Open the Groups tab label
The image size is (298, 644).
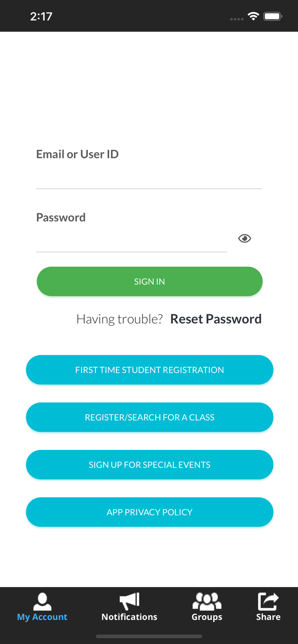(x=207, y=617)
